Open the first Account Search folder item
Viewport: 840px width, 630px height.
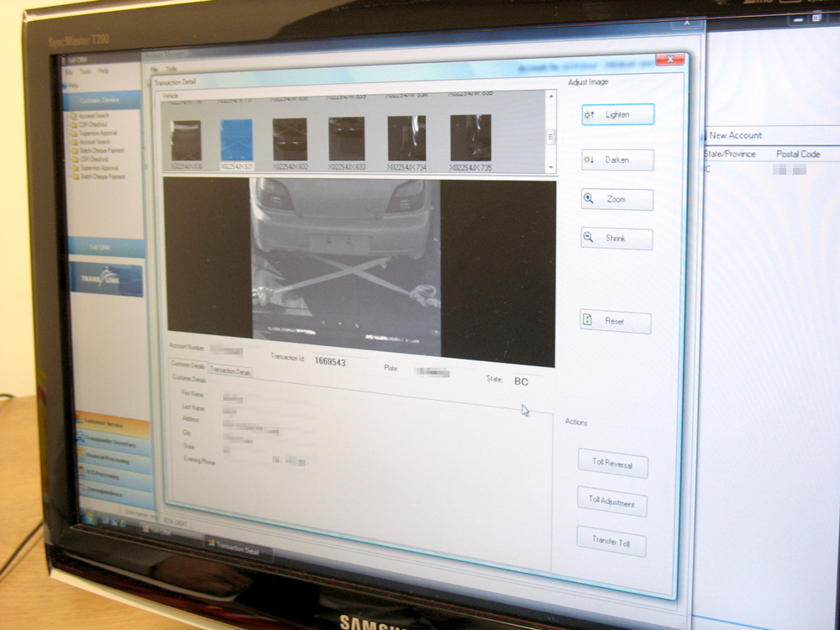click(94, 115)
